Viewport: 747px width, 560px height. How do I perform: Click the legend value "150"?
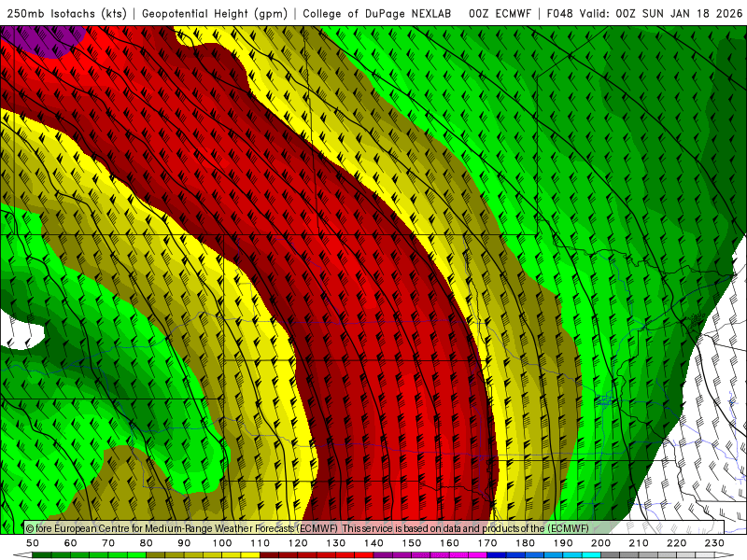point(412,543)
